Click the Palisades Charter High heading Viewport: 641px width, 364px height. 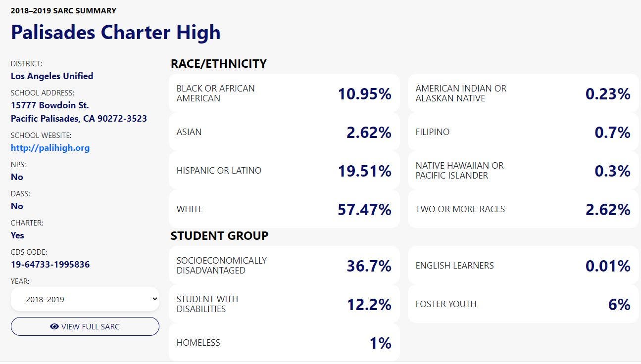116,33
